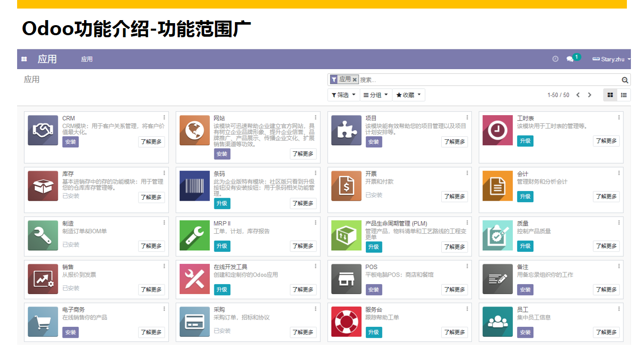Upgrade the 条码 module
Viewport: 644px width, 362px height.
point(222,203)
